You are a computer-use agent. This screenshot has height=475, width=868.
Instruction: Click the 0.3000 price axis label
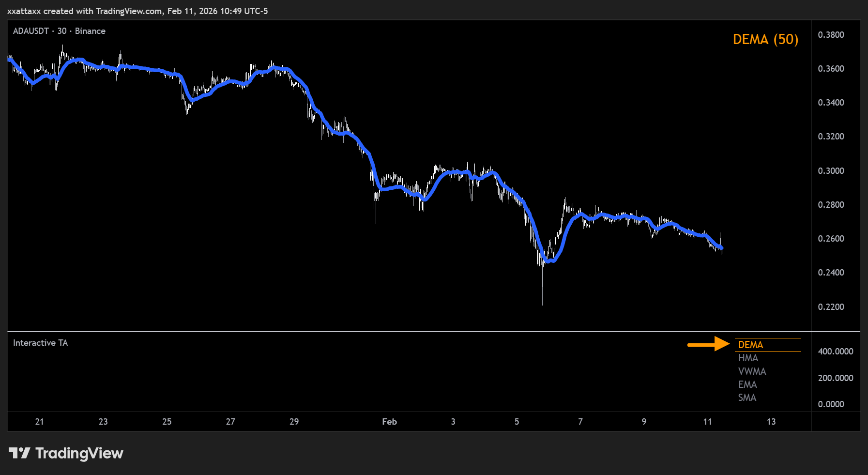(x=831, y=171)
